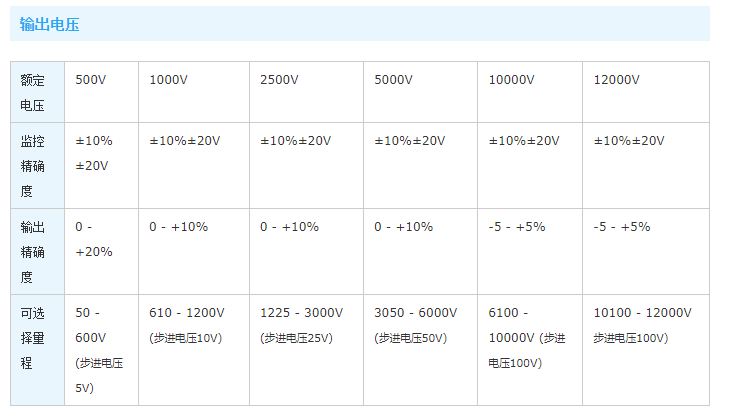Click the 输出电压 section heading

pos(48,24)
